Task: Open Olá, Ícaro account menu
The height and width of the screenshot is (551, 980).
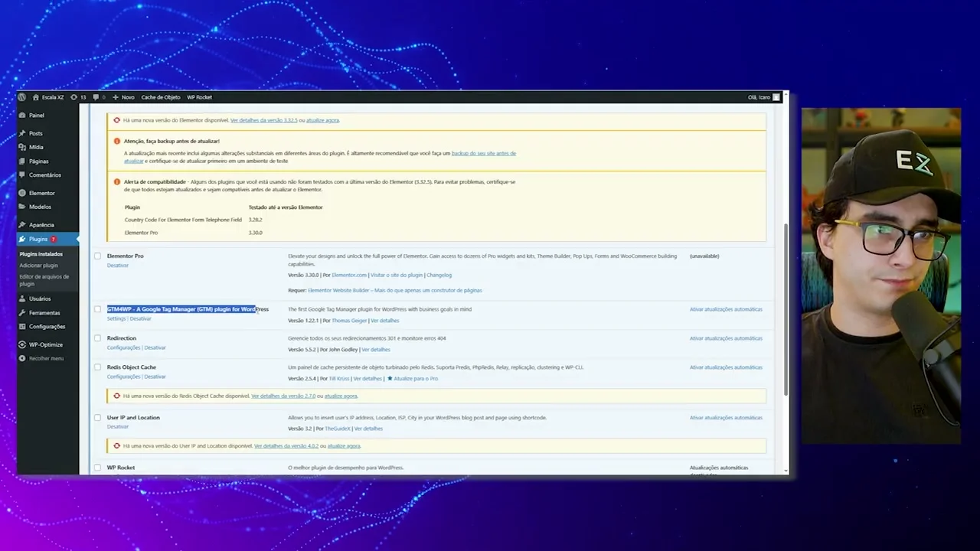Action: point(763,97)
